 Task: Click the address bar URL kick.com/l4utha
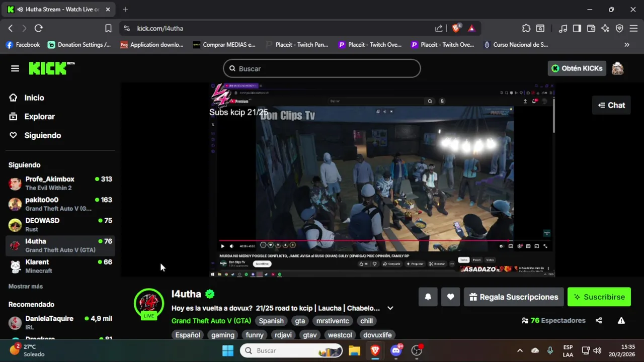coord(160,29)
